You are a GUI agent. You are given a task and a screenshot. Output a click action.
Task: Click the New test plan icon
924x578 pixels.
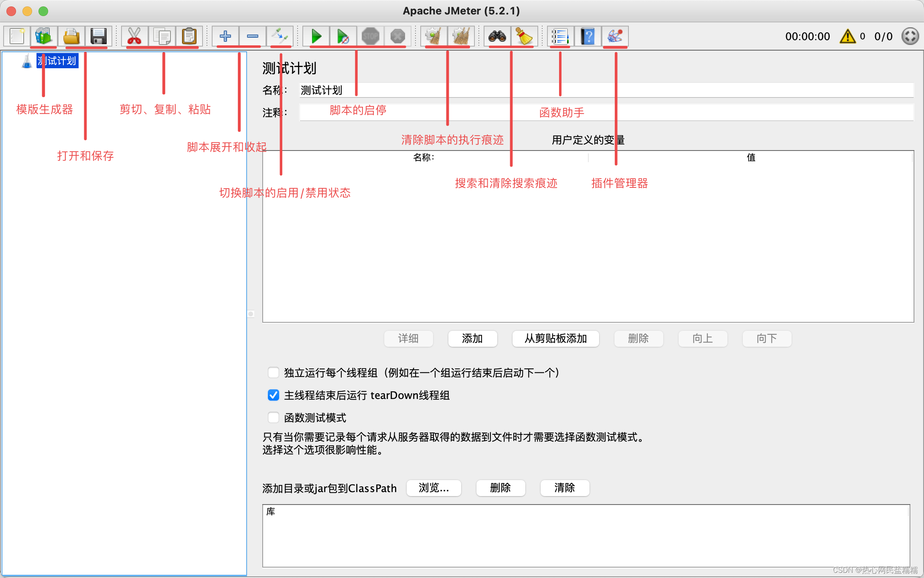point(17,36)
